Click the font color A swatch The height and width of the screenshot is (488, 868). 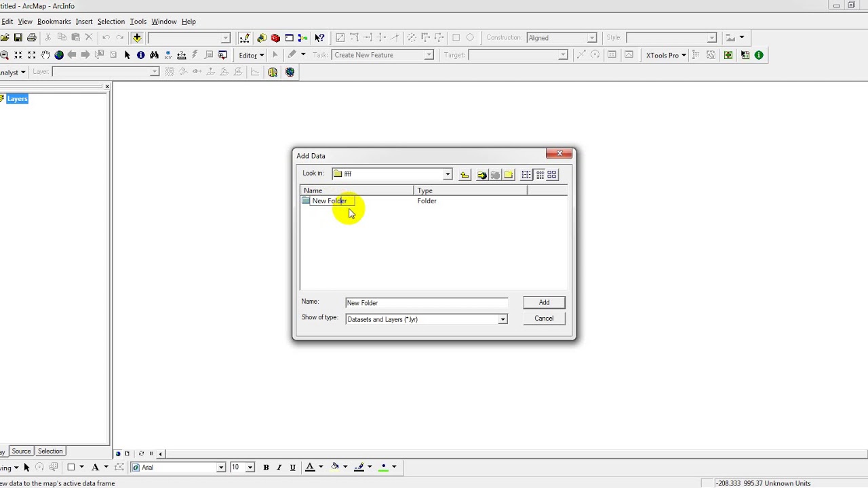click(310, 467)
